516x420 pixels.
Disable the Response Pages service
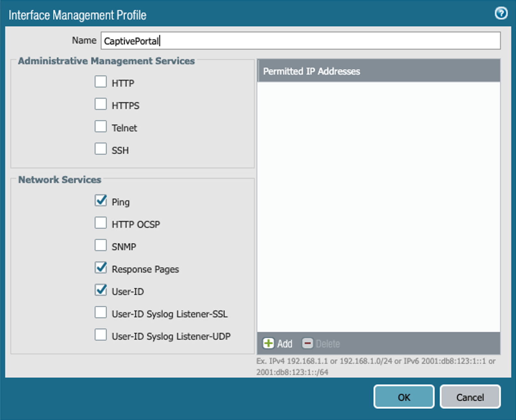coord(100,268)
